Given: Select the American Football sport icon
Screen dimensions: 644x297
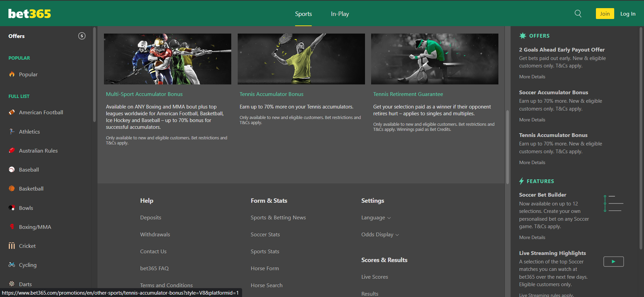Looking at the screenshot, I should click(12, 112).
